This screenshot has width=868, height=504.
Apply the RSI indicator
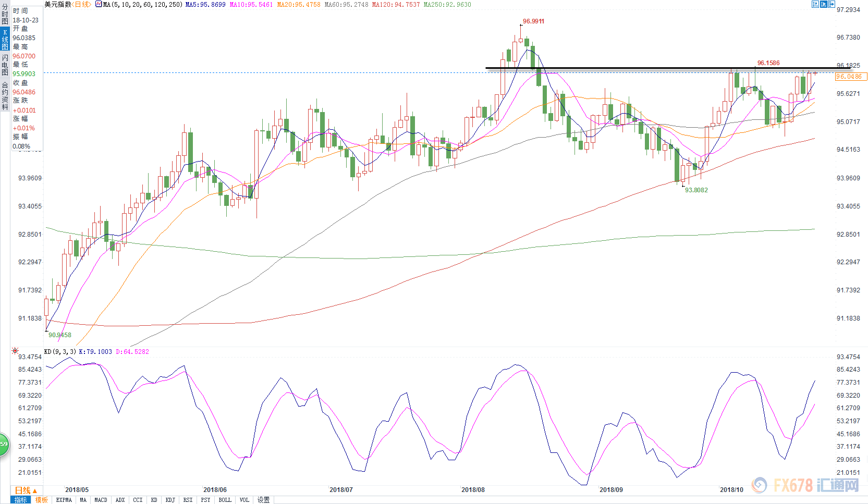pyautogui.click(x=188, y=500)
